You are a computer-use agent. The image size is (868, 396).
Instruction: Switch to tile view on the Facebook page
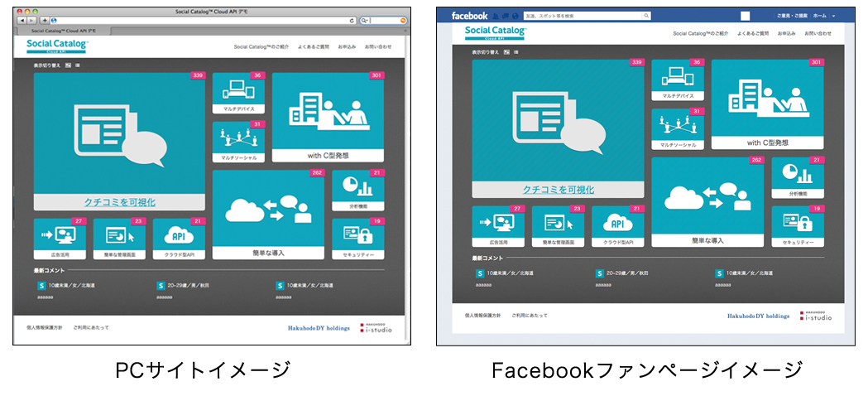506,52
